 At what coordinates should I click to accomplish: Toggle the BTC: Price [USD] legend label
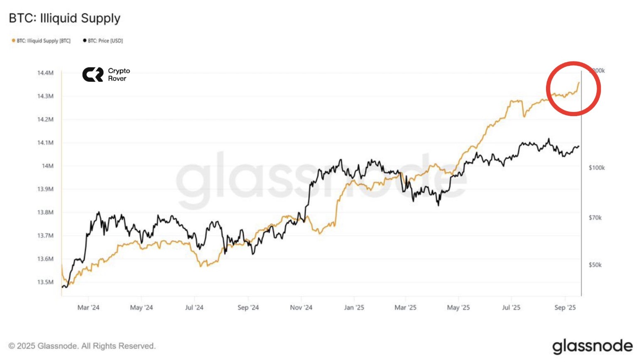105,41
